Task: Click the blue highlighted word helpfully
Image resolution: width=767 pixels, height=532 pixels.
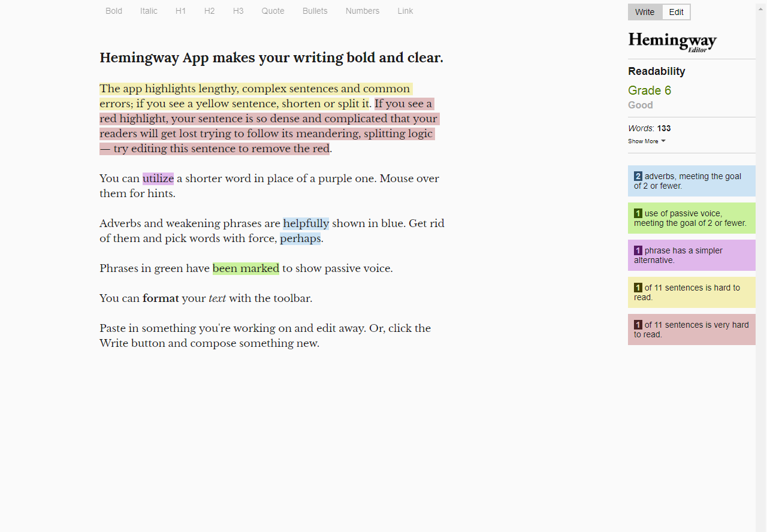Action: (306, 223)
